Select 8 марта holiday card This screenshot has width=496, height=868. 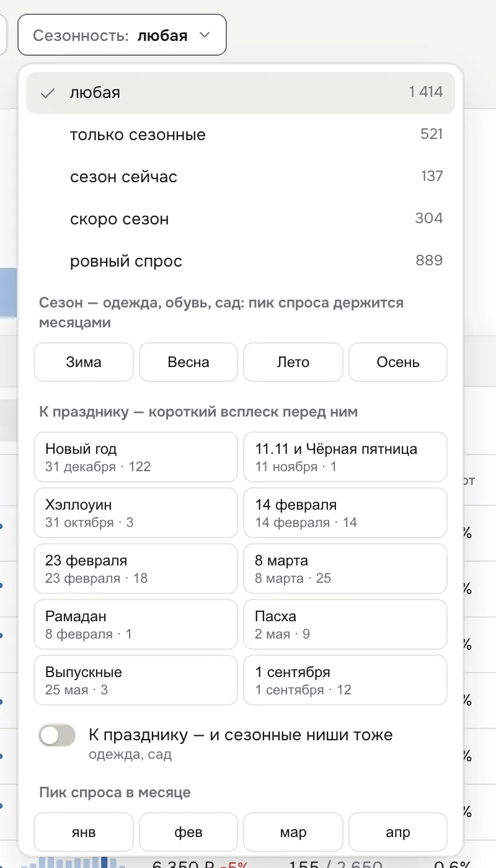pos(345,569)
